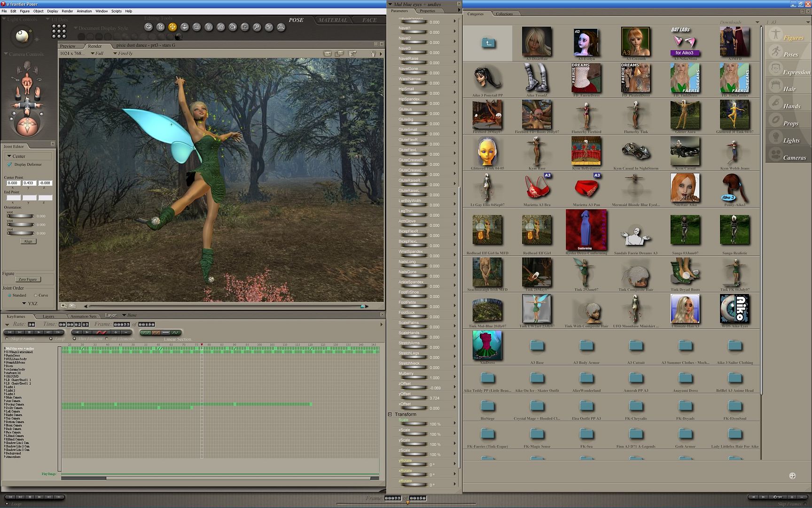Viewport: 812px width, 508px height.
Task: Open the Cameras library category
Action: [x=794, y=158]
